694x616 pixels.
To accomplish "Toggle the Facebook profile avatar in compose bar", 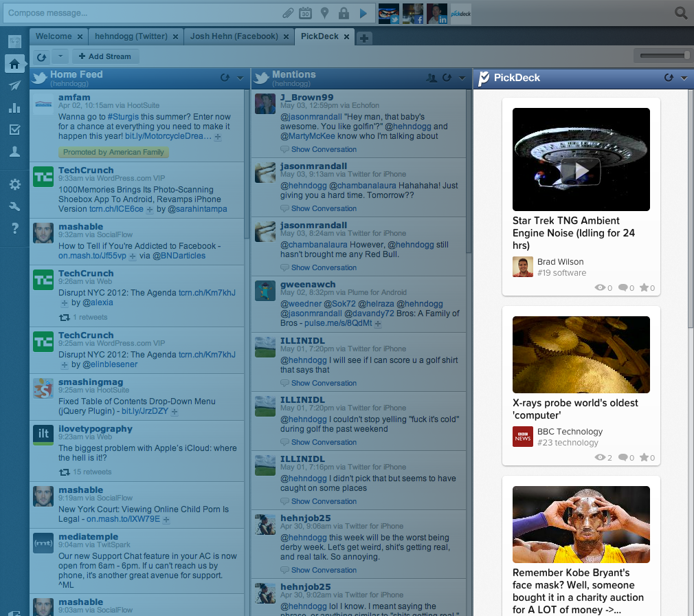I will pyautogui.click(x=412, y=13).
